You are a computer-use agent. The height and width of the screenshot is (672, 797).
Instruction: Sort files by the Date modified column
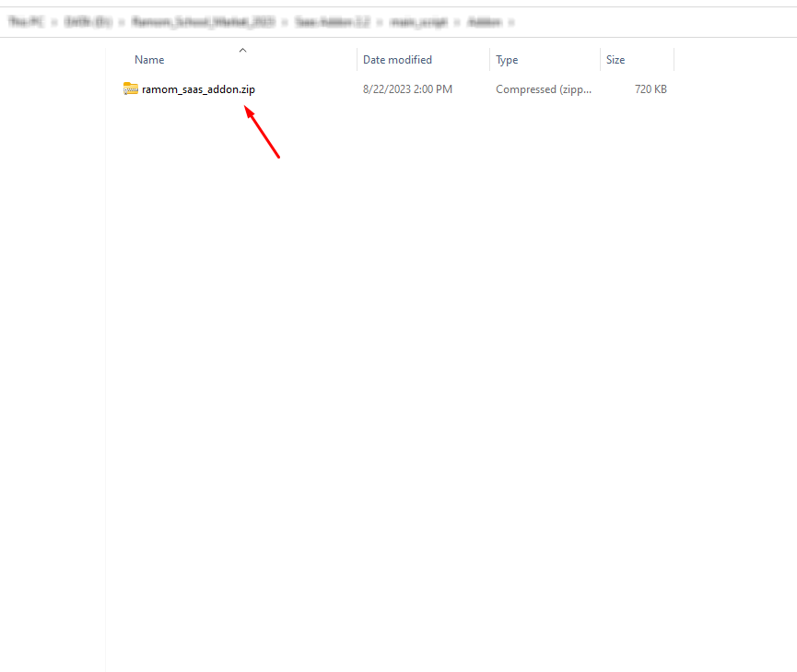(x=397, y=60)
